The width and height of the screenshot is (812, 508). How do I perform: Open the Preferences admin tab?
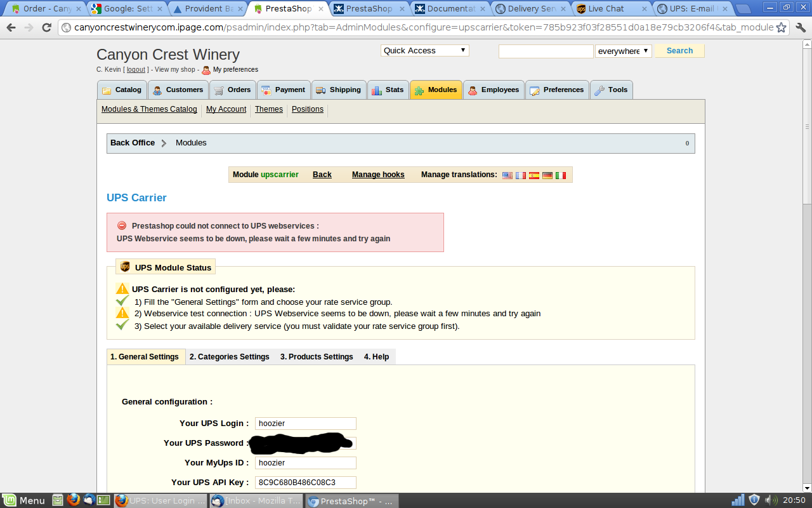point(557,90)
